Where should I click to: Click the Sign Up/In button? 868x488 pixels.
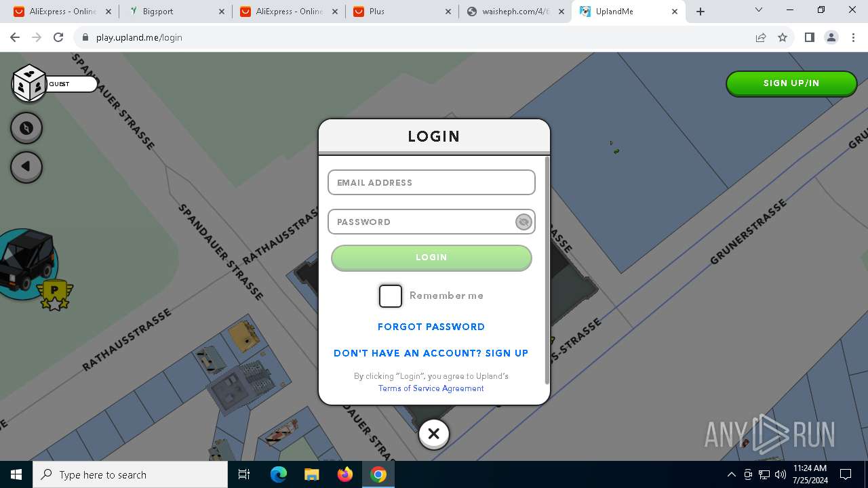791,83
